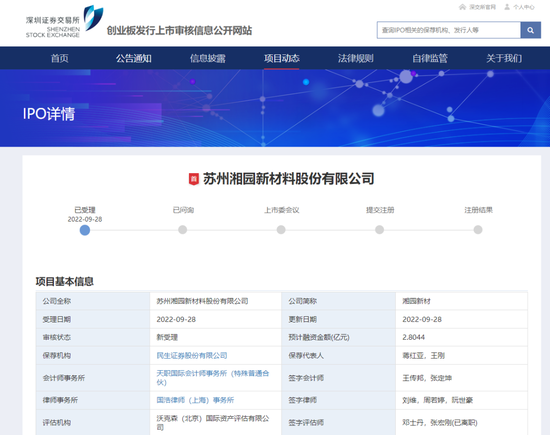Click the magnifier search button

530,30
